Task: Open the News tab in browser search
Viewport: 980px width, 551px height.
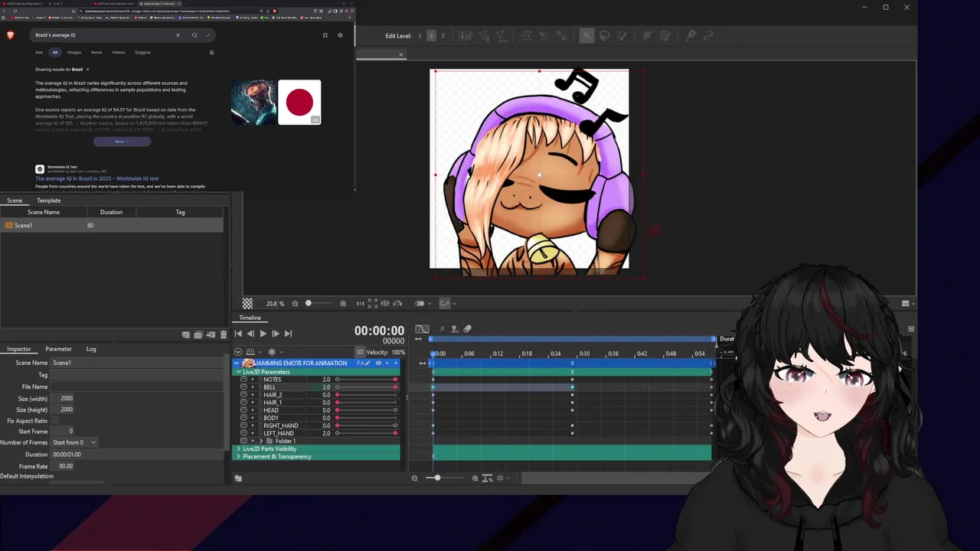Action: pos(96,53)
